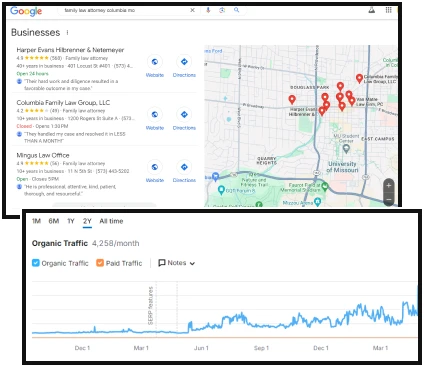Open the Mingus Law Office listing

click(43, 155)
